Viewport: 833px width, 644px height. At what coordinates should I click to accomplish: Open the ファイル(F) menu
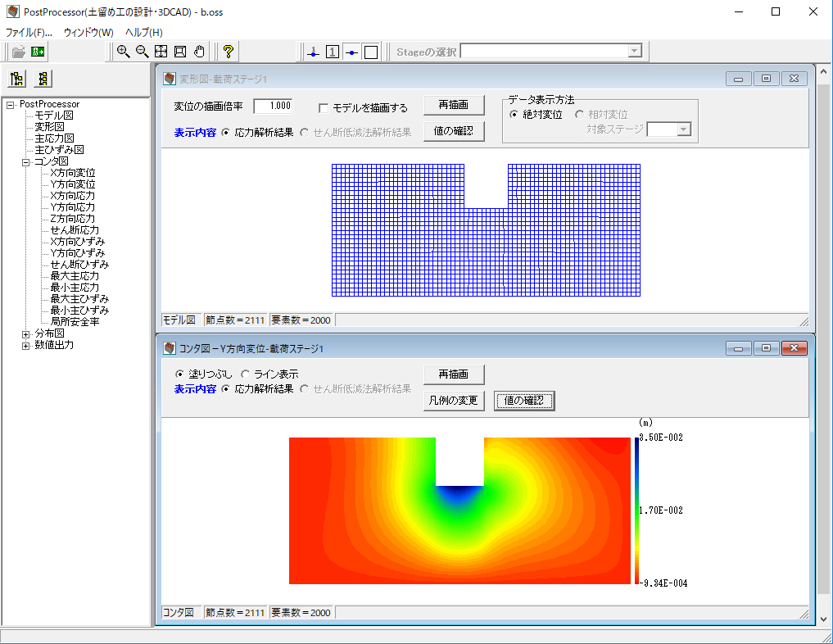(29, 33)
